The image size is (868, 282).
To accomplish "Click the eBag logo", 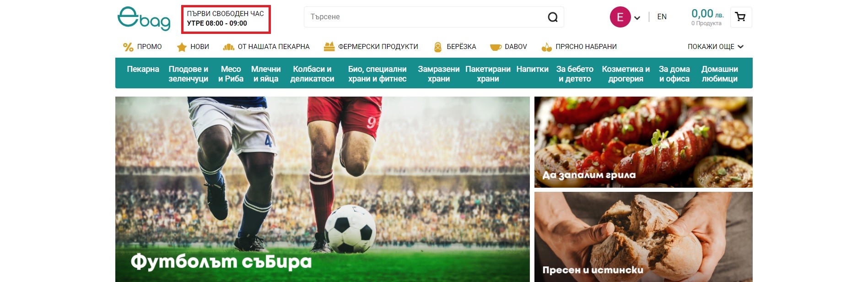I will click(x=144, y=19).
